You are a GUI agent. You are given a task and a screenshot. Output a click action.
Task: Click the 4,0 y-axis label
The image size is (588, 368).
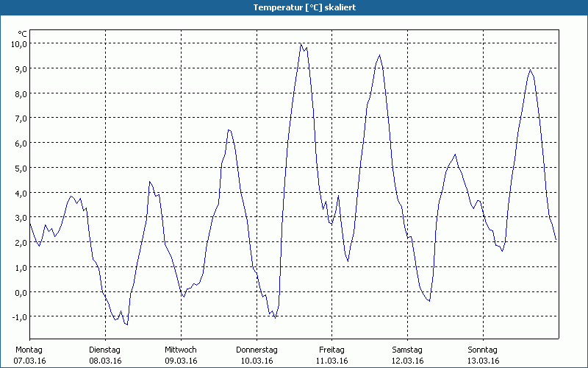coord(21,193)
